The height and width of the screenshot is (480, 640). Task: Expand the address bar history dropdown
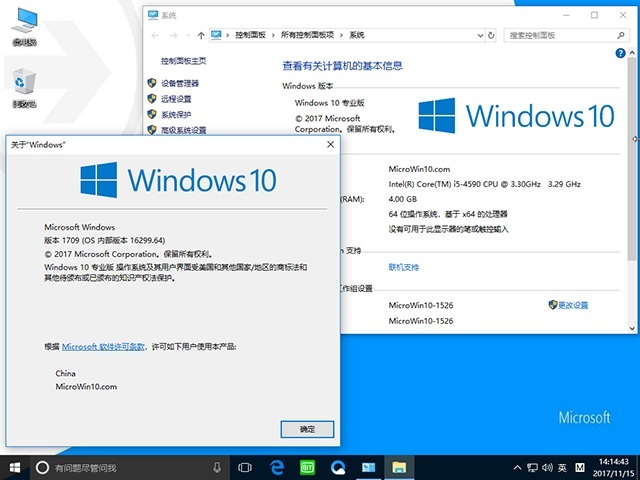(480, 36)
